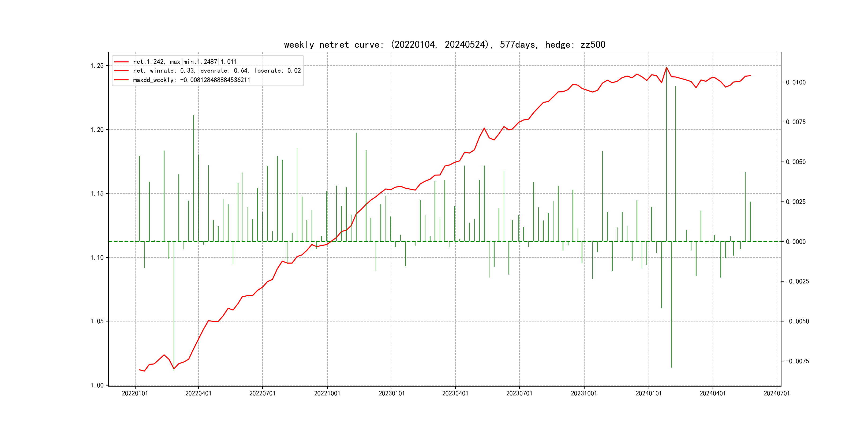Click the 20231001 x-axis date label
The height and width of the screenshot is (434, 868).
pos(584,393)
